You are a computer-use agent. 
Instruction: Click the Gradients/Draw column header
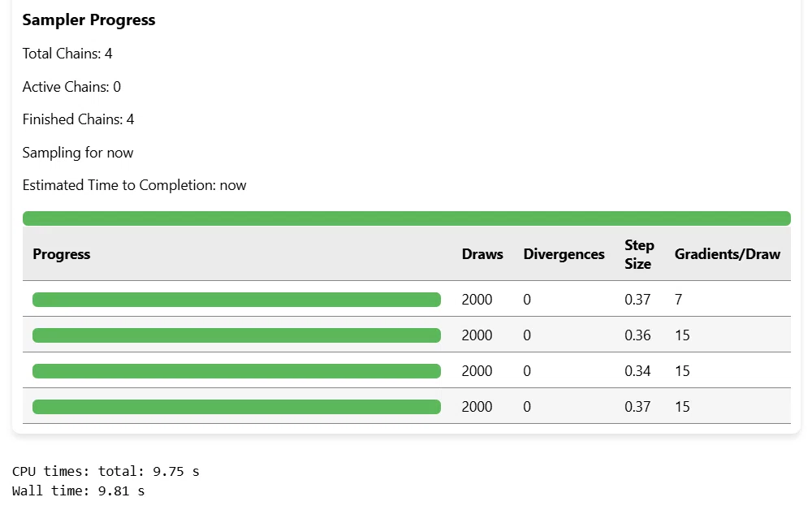[727, 254]
